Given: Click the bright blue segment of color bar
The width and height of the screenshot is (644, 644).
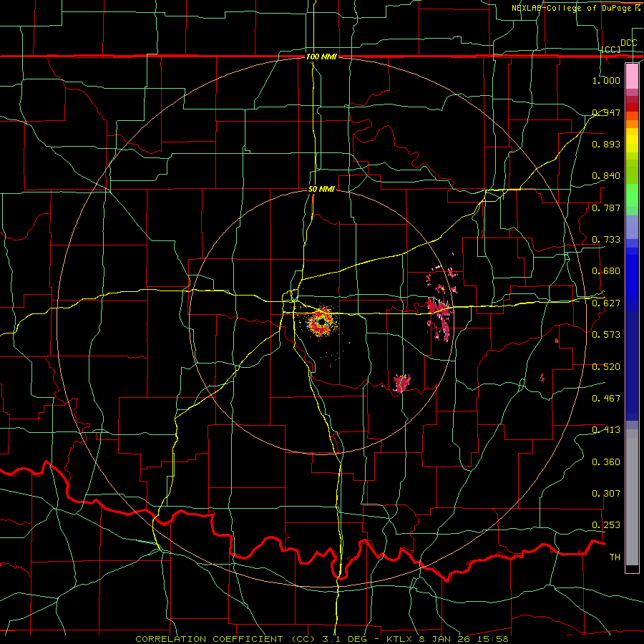Looking at the screenshot, I should point(632,277).
